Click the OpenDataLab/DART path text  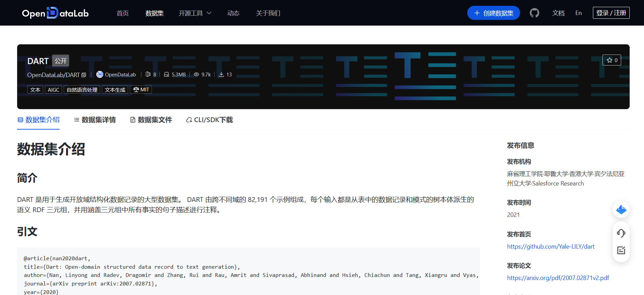[53, 75]
